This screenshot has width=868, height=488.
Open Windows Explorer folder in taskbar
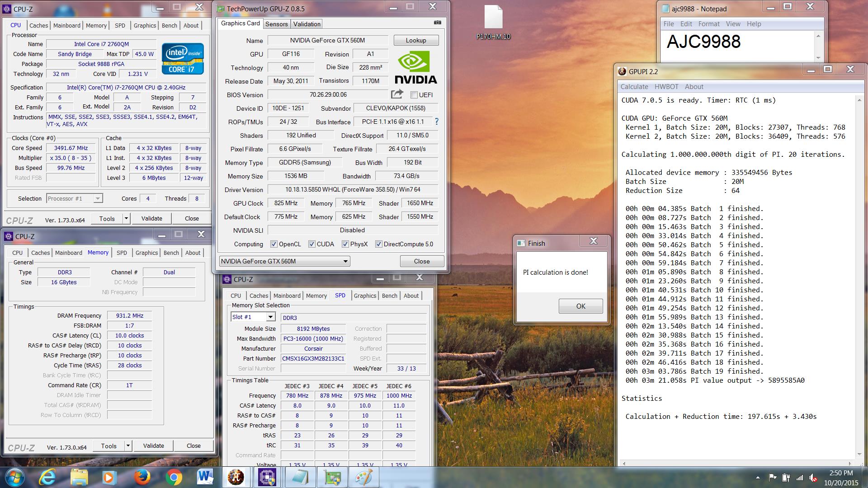[79, 477]
